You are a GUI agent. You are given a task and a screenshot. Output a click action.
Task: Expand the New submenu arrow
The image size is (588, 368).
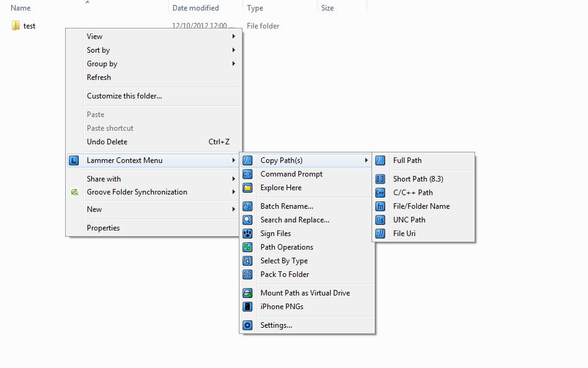pos(234,209)
